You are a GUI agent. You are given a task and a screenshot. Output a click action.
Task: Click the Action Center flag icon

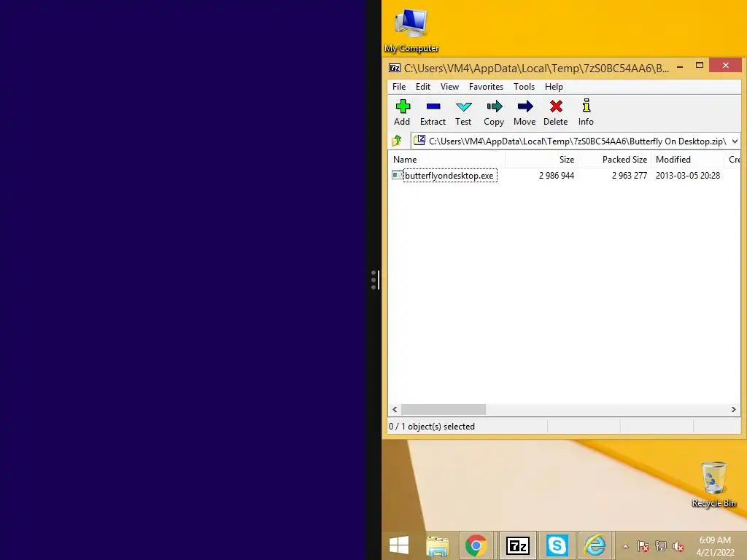[x=643, y=546]
